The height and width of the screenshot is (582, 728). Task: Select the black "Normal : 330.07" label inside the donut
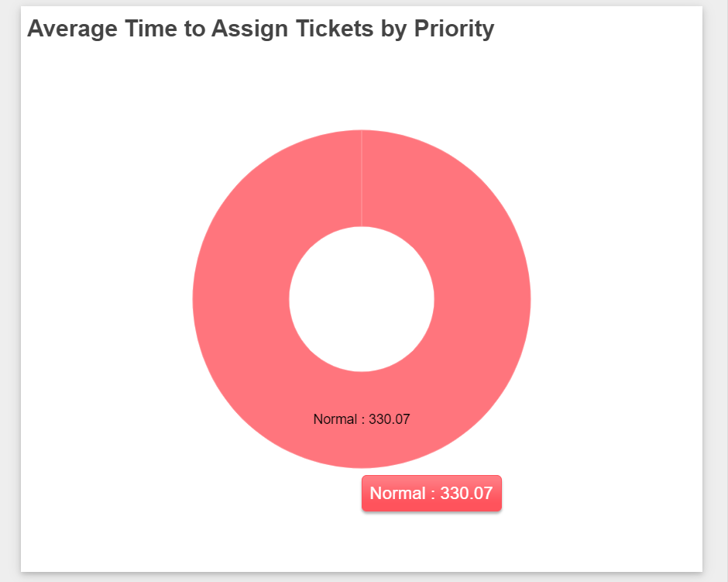click(361, 419)
